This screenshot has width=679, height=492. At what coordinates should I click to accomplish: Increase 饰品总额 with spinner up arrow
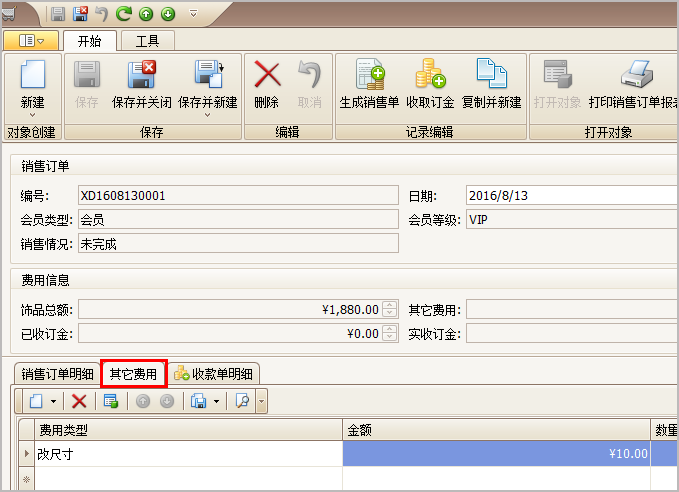(x=390, y=305)
